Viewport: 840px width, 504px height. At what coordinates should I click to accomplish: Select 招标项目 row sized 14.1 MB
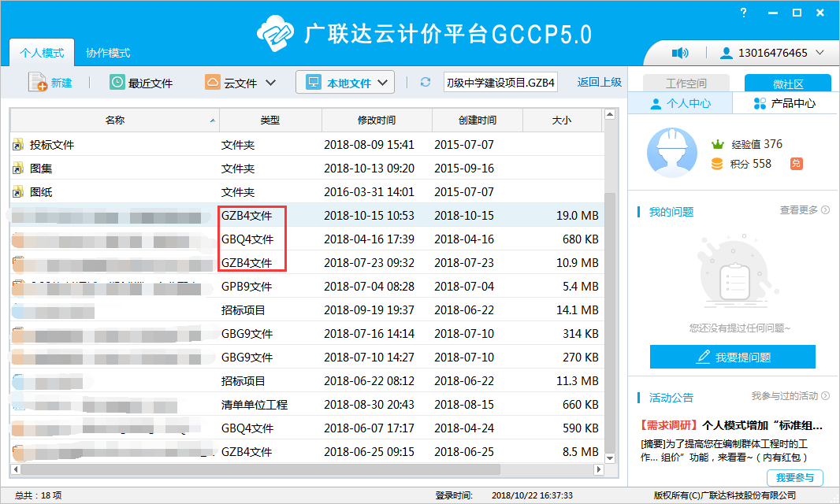tap(307, 310)
